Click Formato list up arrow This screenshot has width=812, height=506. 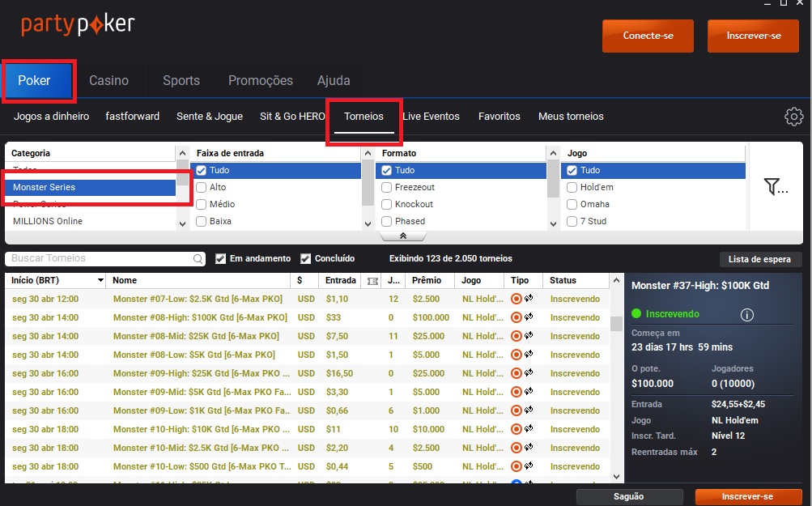pos(553,153)
